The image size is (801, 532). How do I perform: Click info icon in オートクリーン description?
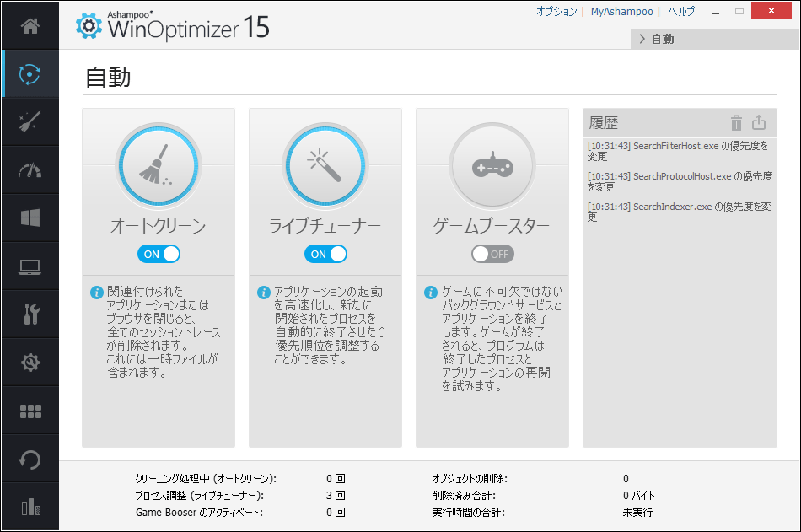[x=97, y=293]
